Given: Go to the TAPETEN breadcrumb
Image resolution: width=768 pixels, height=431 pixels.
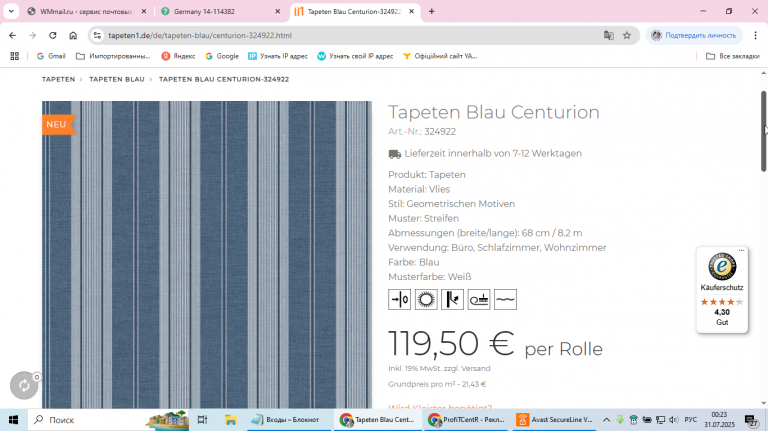Looking at the screenshot, I should (58, 79).
